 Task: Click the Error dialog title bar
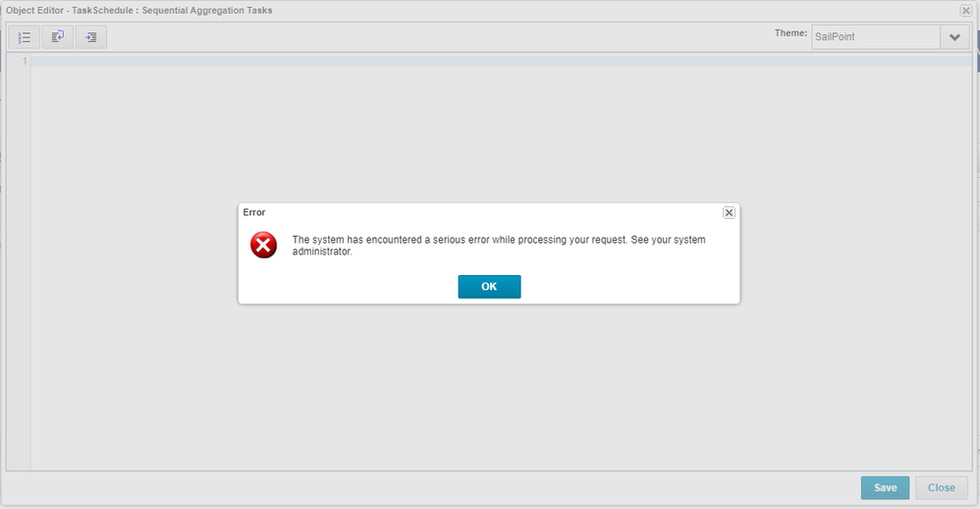[x=471, y=212]
